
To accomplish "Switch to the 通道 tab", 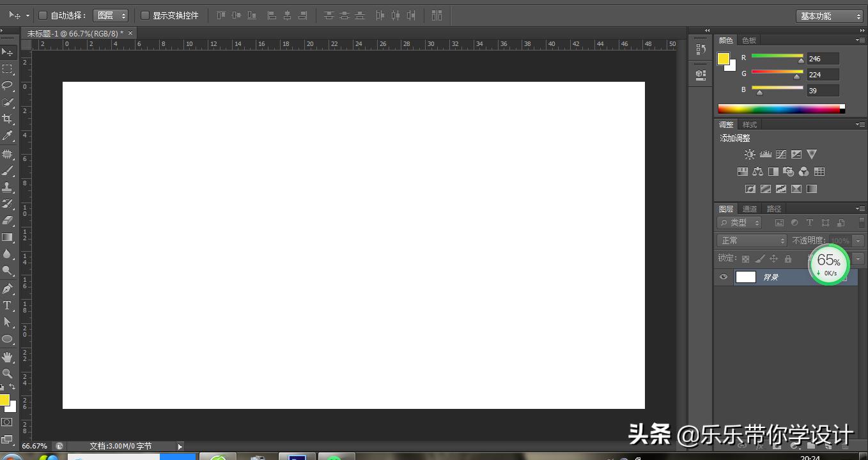I will (750, 209).
